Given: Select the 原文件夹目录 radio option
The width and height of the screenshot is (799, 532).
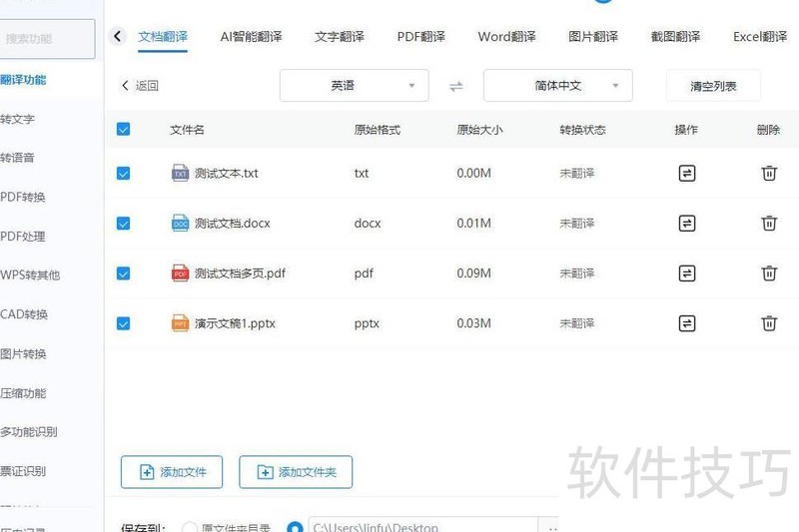Looking at the screenshot, I should pos(190,527).
